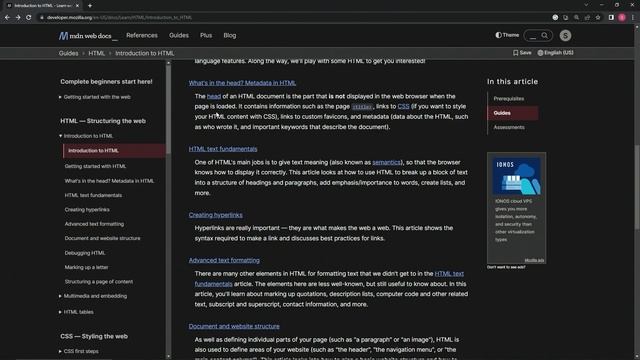Open browser side panel icon
Screen dimensions: 640x360
[611, 18]
